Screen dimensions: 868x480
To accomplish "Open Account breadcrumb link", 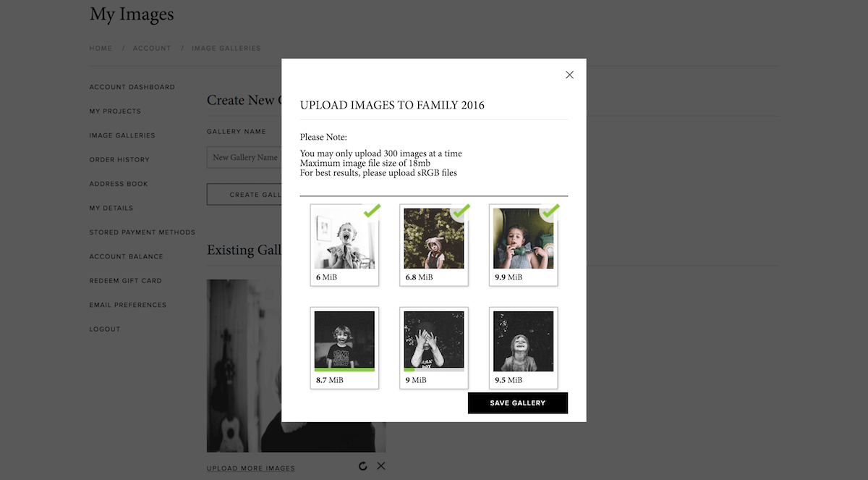I will [x=152, y=49].
